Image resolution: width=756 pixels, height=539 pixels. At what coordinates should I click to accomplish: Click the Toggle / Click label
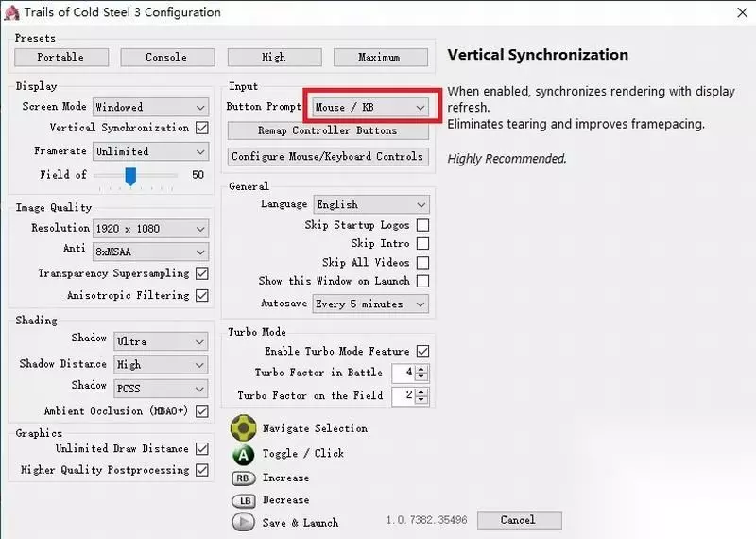coord(303,454)
